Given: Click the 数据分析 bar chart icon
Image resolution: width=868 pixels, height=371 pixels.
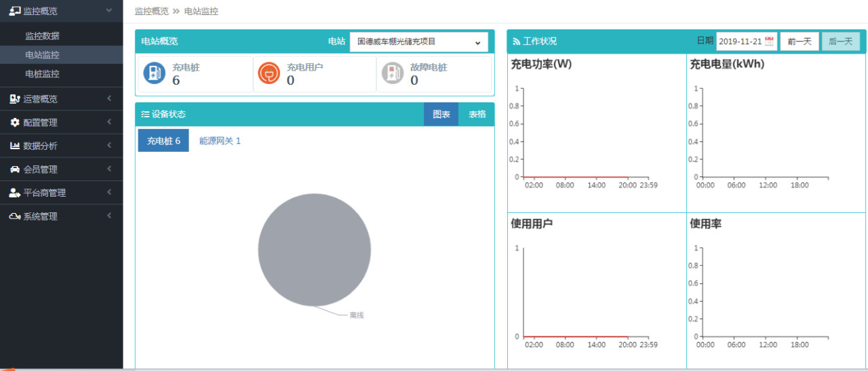Looking at the screenshot, I should (14, 146).
